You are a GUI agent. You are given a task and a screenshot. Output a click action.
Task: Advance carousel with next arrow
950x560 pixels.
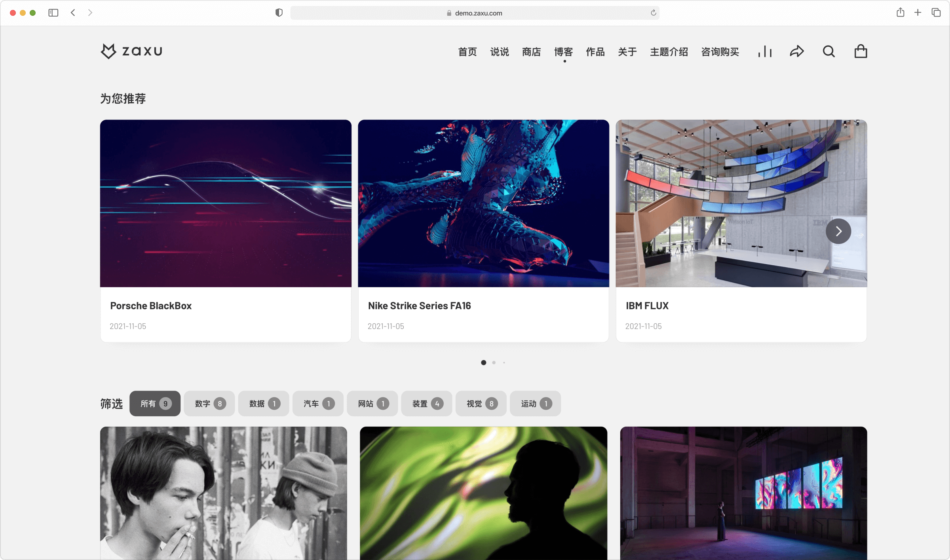(x=838, y=231)
